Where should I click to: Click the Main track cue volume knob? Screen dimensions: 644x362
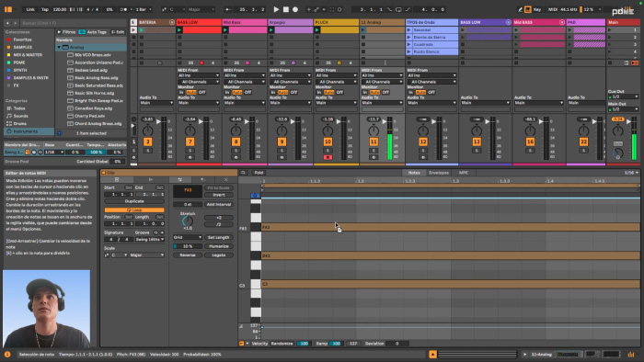click(x=617, y=153)
